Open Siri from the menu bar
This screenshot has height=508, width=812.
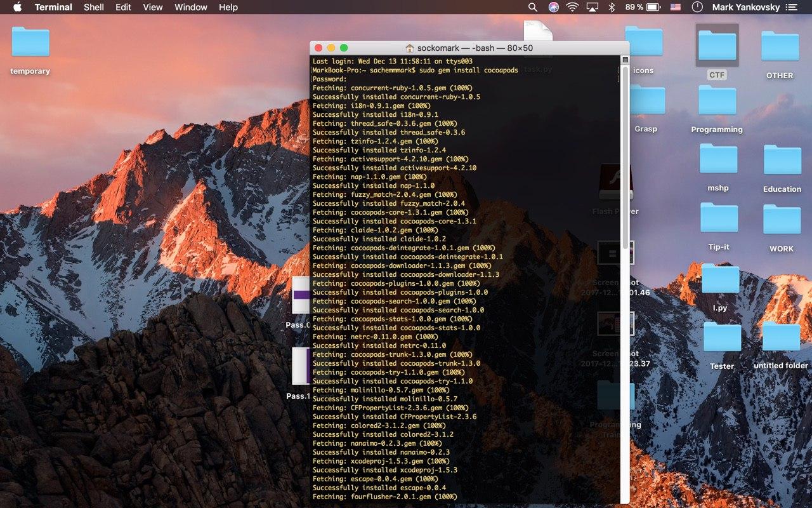click(553, 7)
